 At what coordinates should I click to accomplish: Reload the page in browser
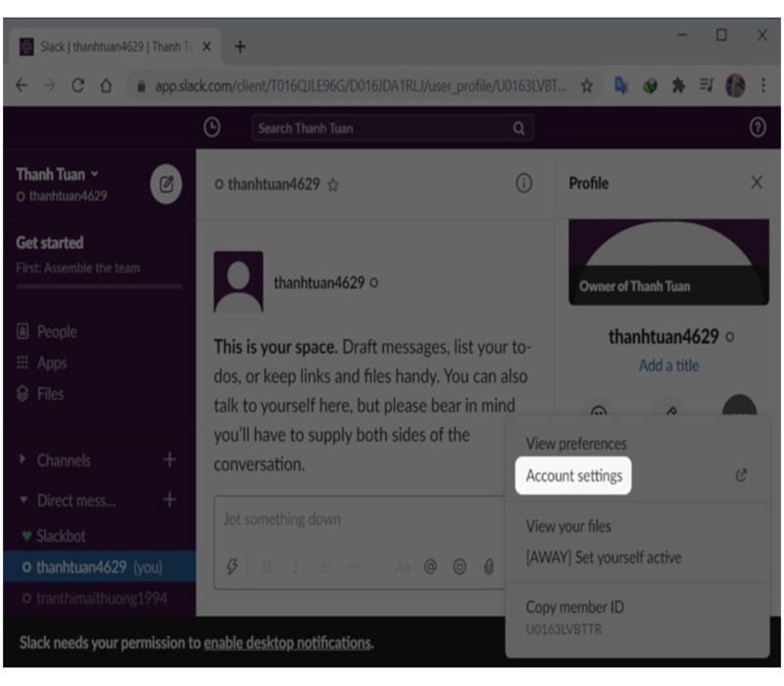(77, 85)
